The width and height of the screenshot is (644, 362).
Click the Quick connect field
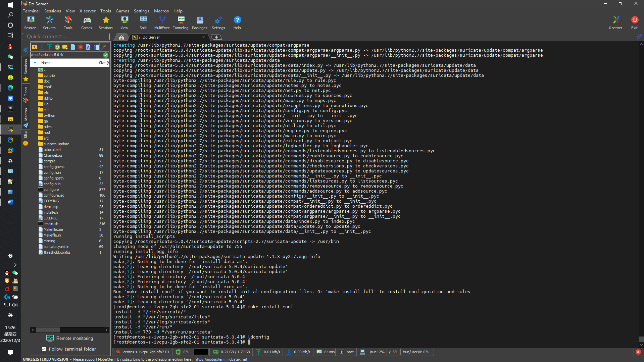coord(66,36)
